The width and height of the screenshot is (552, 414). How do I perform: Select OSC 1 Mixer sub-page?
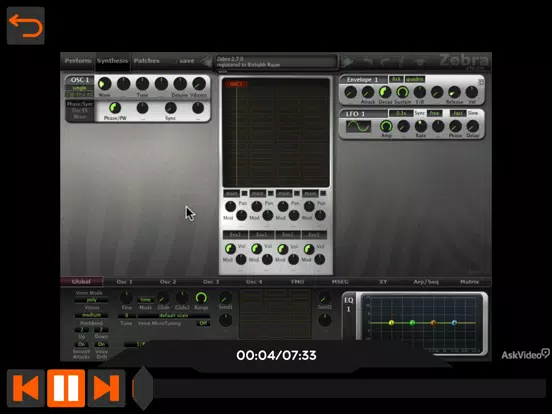click(x=80, y=117)
